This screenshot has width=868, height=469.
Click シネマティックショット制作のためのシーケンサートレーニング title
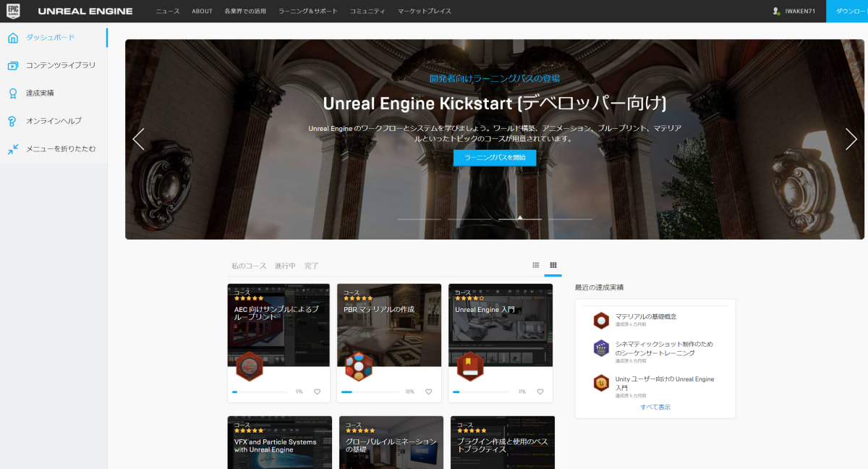(x=664, y=348)
